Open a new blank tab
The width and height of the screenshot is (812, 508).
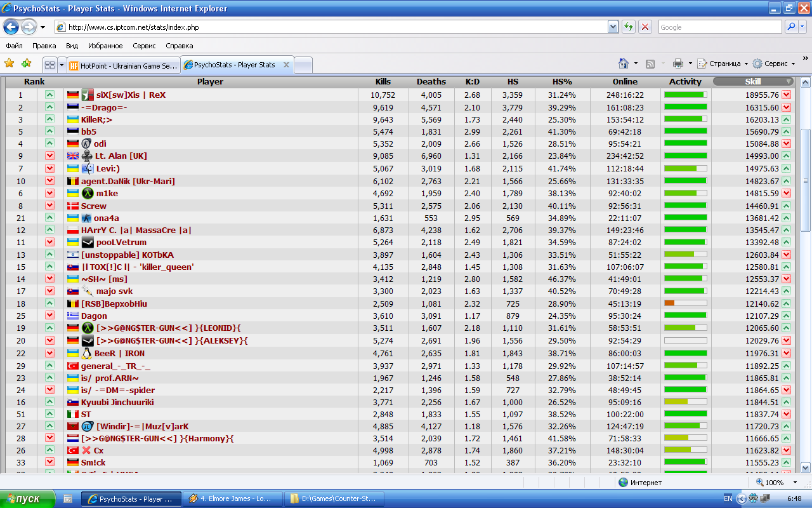point(303,65)
